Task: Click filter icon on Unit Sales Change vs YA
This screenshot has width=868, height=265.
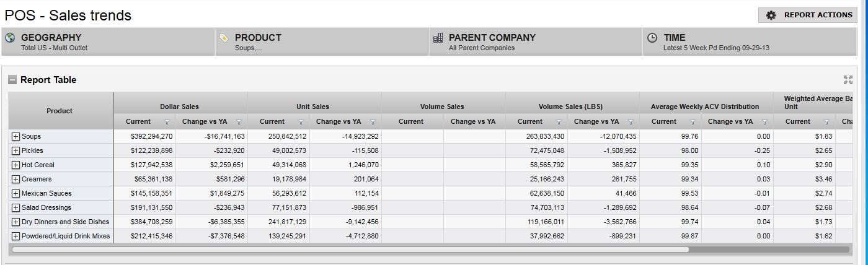Action: [x=373, y=122]
